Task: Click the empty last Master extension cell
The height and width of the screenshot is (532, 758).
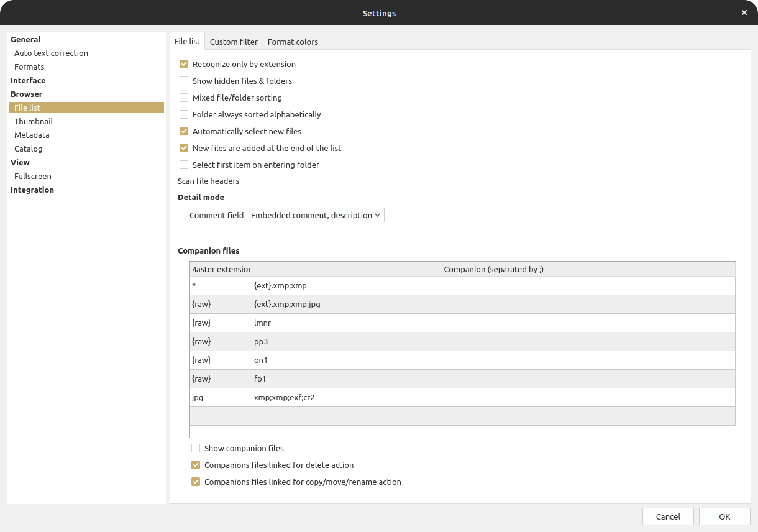Action: pyautogui.click(x=221, y=416)
